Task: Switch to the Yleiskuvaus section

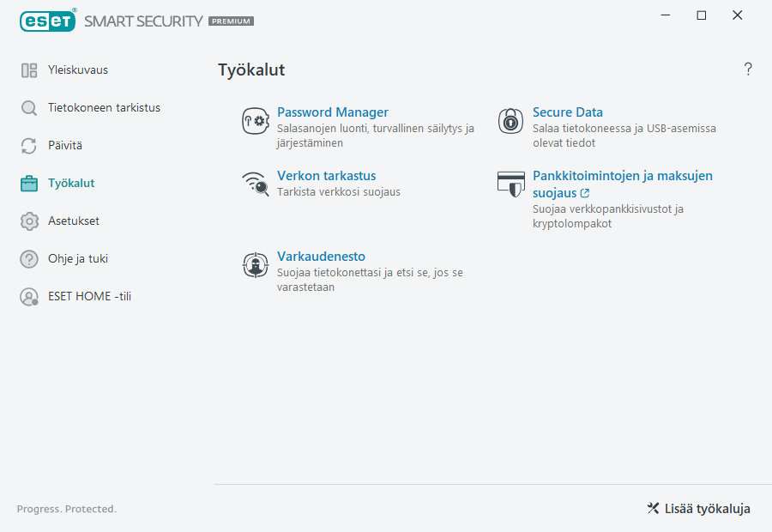Action: tap(77, 70)
